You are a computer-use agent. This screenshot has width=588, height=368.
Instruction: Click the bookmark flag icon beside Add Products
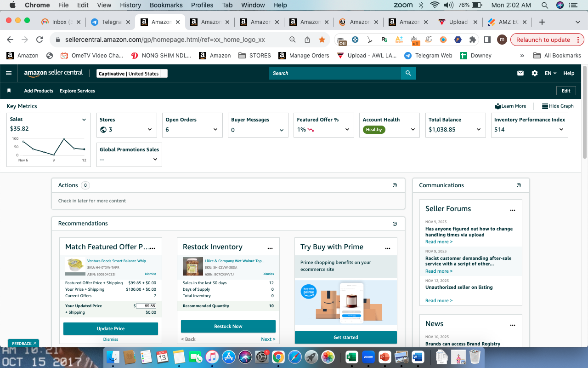click(9, 91)
